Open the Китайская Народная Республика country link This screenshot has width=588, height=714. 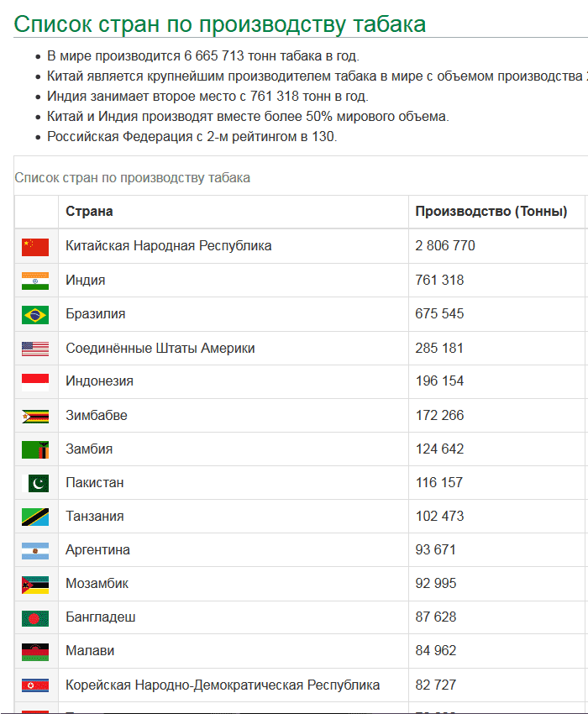[x=169, y=246]
